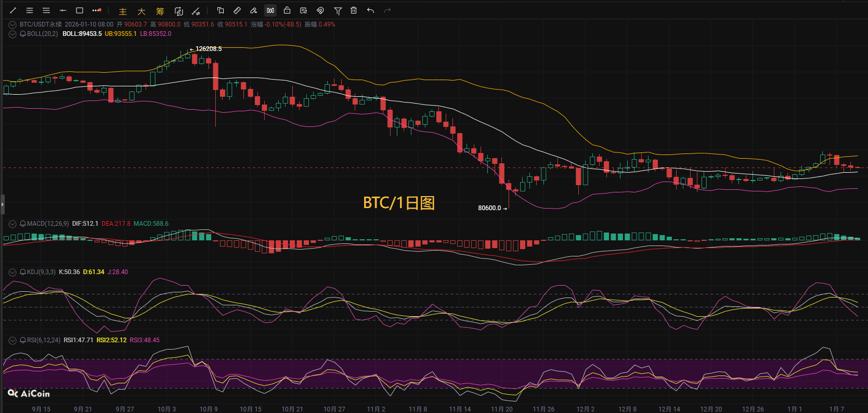Click the trash icon to delete drawings
The image size is (868, 413).
[354, 10]
